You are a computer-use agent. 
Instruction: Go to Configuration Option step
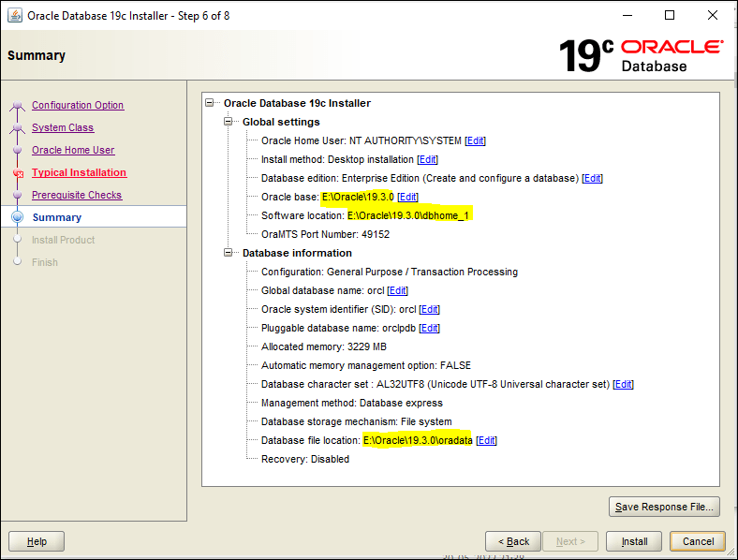pos(78,105)
